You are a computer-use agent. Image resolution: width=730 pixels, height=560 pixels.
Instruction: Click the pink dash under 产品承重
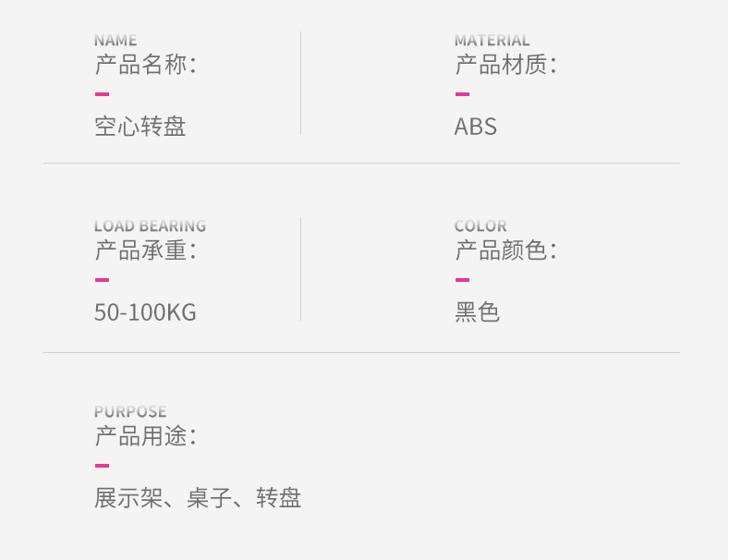(x=102, y=280)
